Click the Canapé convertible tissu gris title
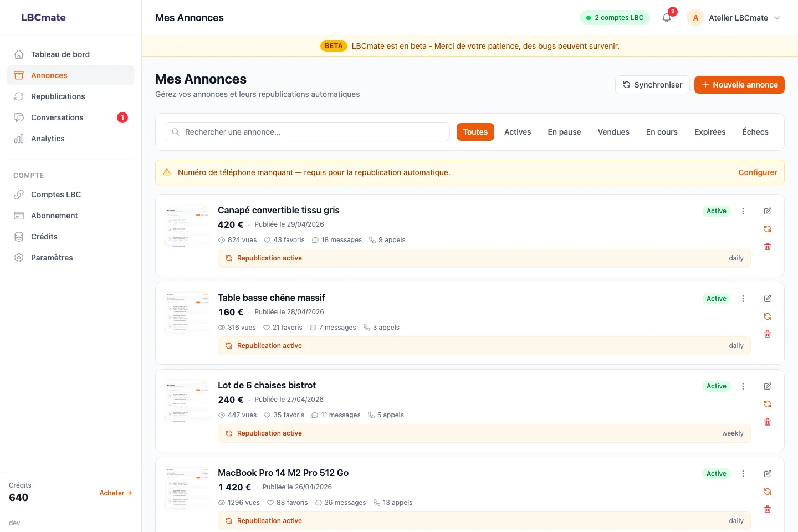Screen dimensions: 798x532 click(x=279, y=210)
